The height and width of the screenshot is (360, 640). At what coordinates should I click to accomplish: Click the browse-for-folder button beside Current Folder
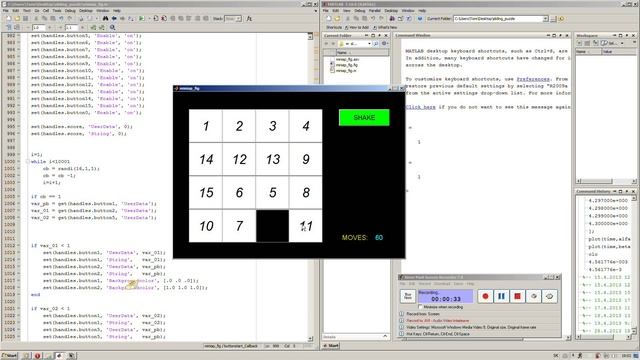pyautogui.click(x=553, y=19)
